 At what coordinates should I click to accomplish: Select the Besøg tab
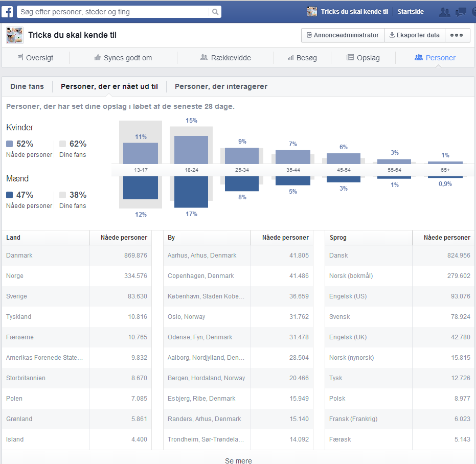(302, 58)
